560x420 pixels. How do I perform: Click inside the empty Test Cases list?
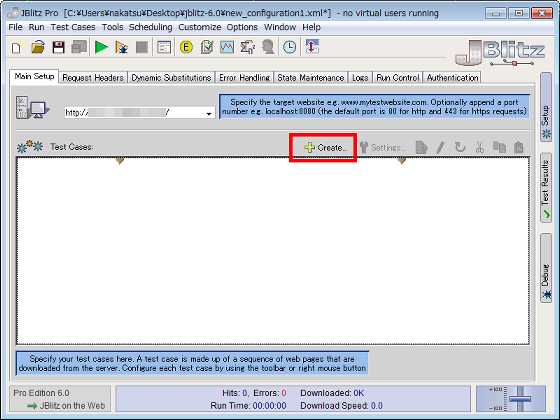(x=273, y=251)
